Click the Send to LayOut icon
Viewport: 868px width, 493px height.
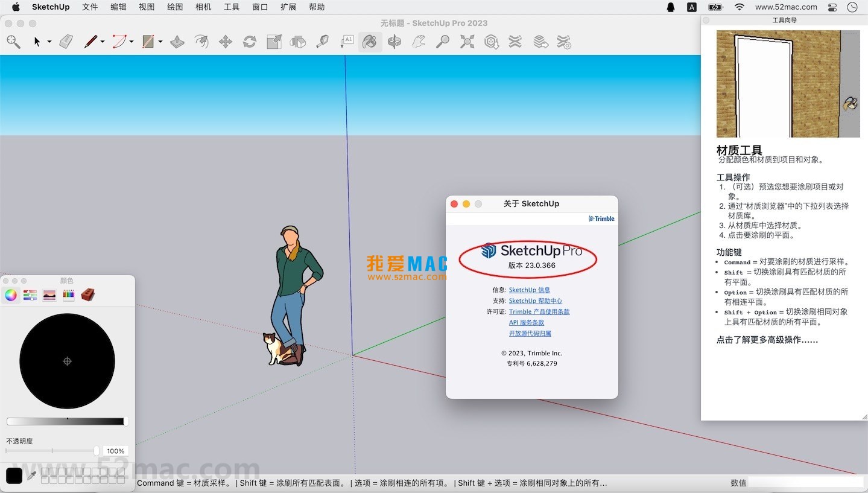point(541,42)
